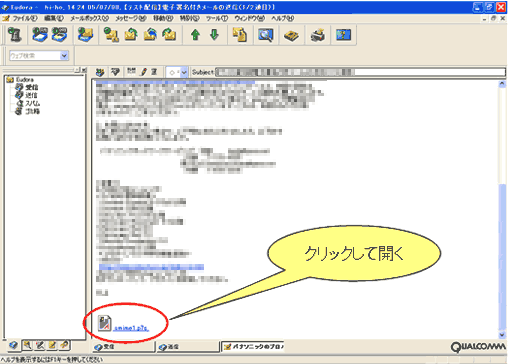The image size is (515, 364).
Task: Click the forward message icon in toolbar
Action: [169, 35]
